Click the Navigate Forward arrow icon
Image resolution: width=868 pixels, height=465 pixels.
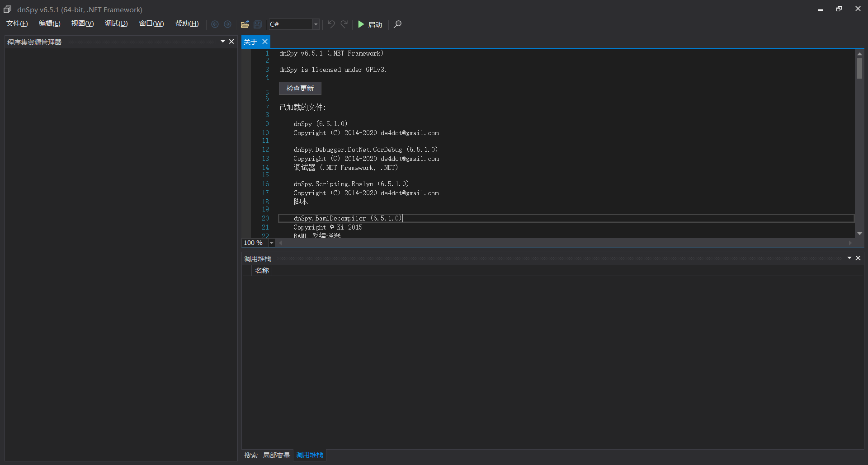[228, 24]
